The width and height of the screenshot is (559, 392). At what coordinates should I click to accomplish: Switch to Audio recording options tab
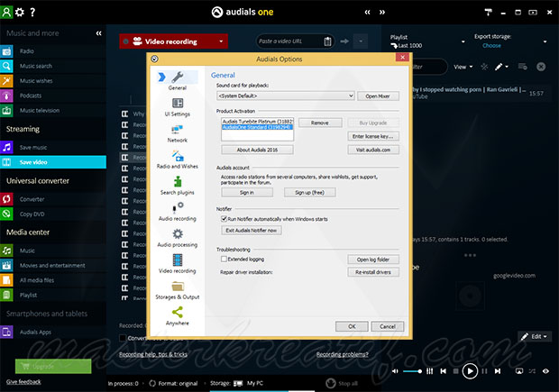178,212
